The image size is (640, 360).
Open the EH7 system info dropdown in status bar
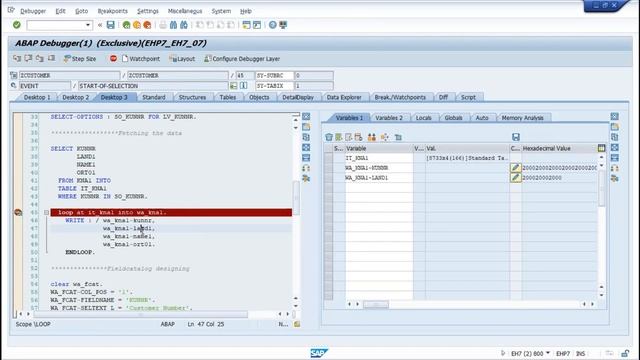(x=548, y=353)
